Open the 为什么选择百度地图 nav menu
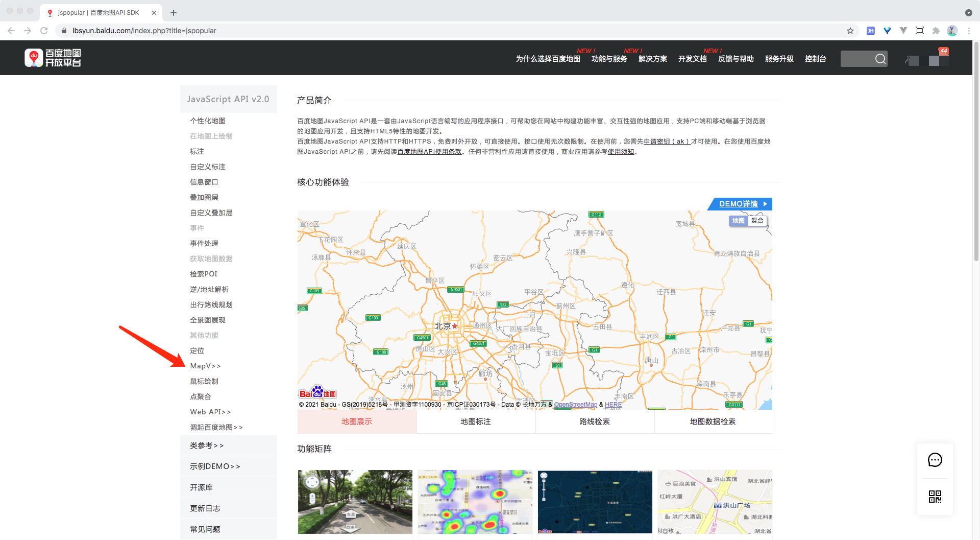Image resolution: width=980 pixels, height=540 pixels. (548, 59)
